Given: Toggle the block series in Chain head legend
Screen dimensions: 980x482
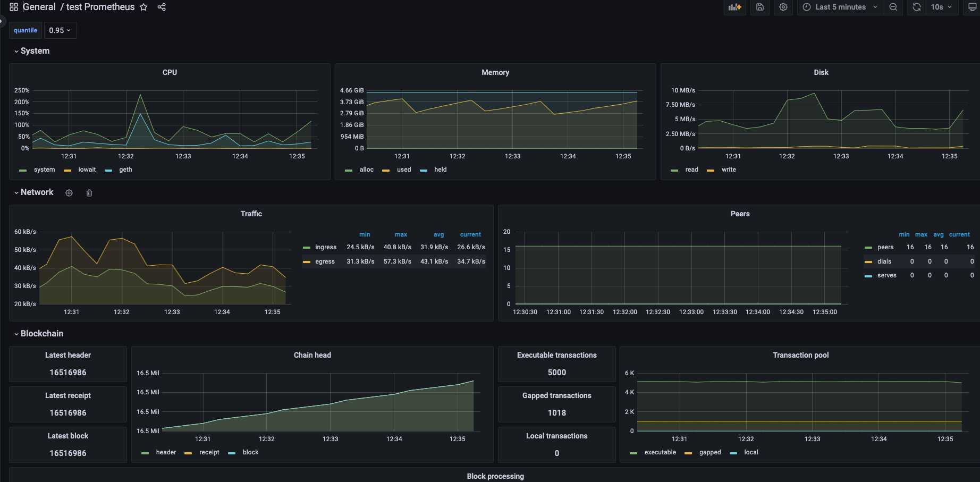Looking at the screenshot, I should (250, 452).
